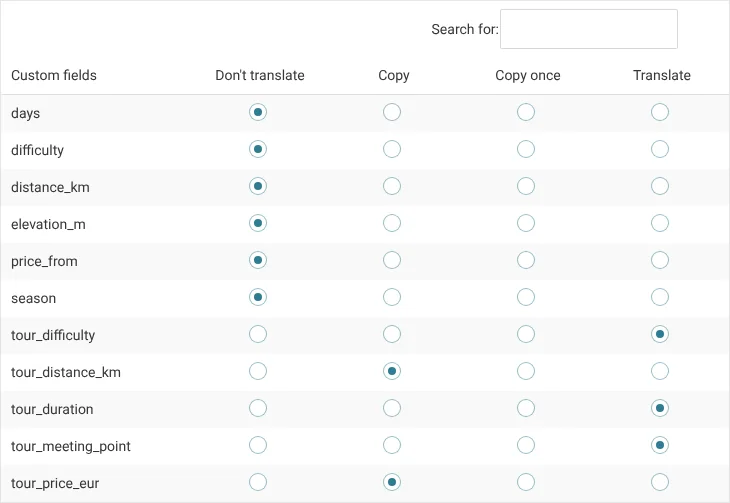Select Copy for tour_price_eur field

point(392,482)
